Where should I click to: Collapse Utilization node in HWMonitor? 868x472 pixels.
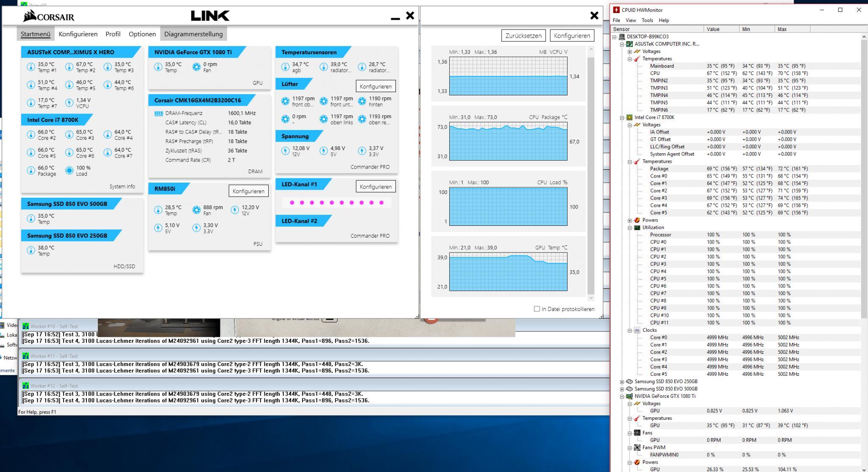tap(629, 228)
